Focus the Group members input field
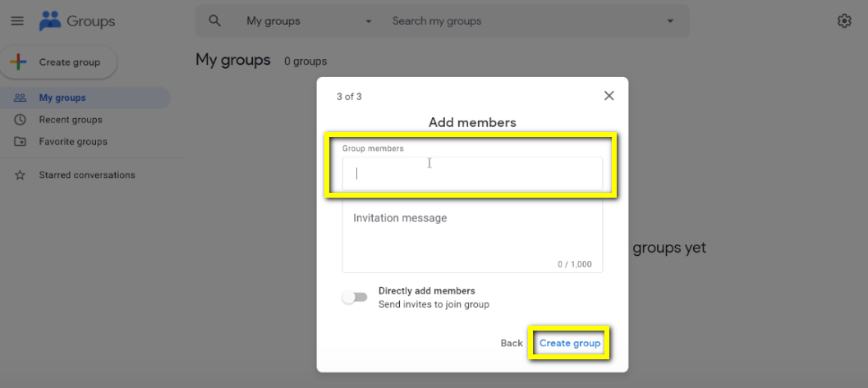 (x=472, y=174)
